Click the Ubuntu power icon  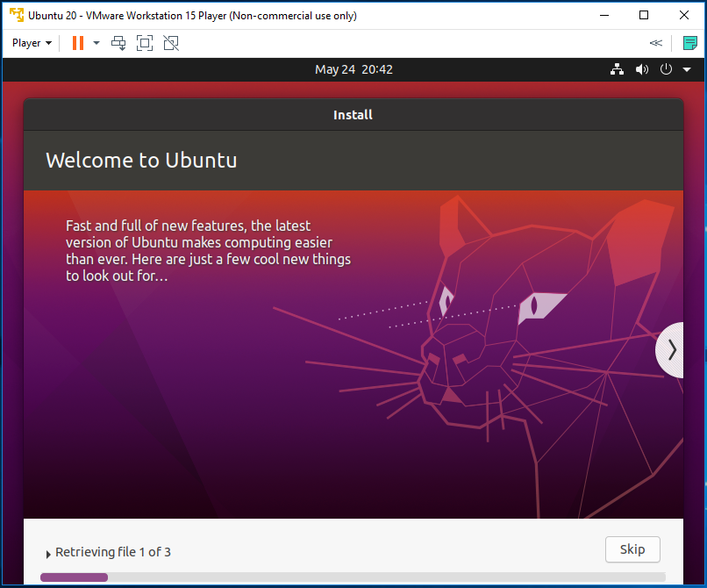pyautogui.click(x=666, y=69)
